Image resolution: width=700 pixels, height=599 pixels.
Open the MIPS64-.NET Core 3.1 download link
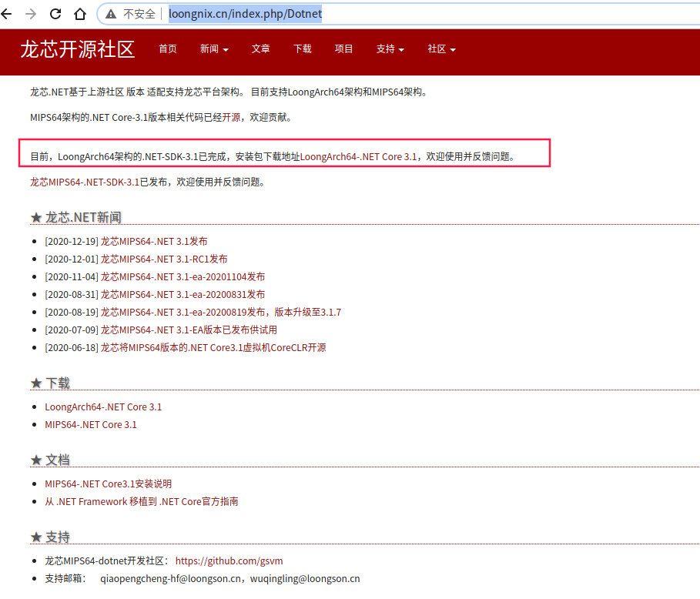[x=91, y=425]
